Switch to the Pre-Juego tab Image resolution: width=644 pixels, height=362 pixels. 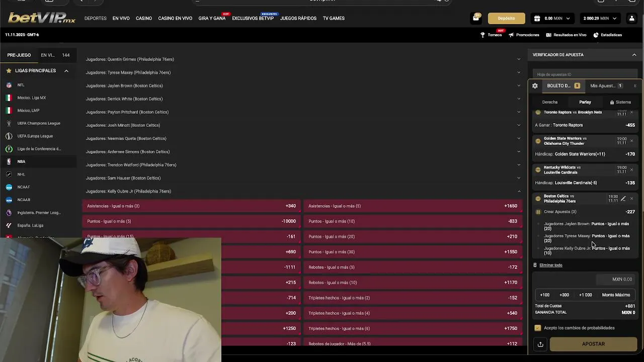(x=19, y=55)
